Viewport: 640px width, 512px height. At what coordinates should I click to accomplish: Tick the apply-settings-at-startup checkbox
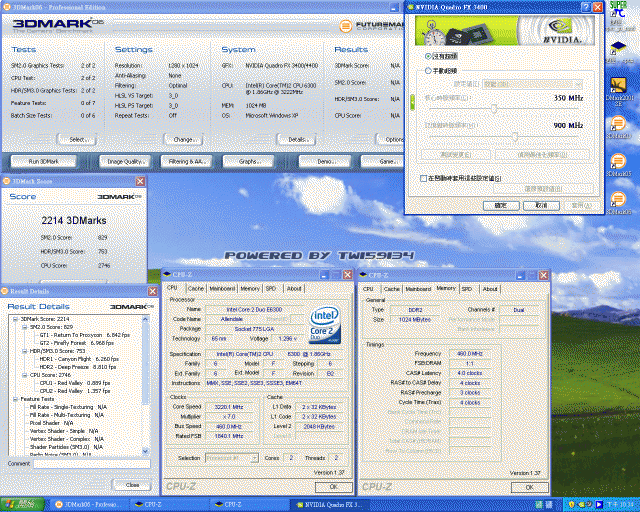[423, 178]
